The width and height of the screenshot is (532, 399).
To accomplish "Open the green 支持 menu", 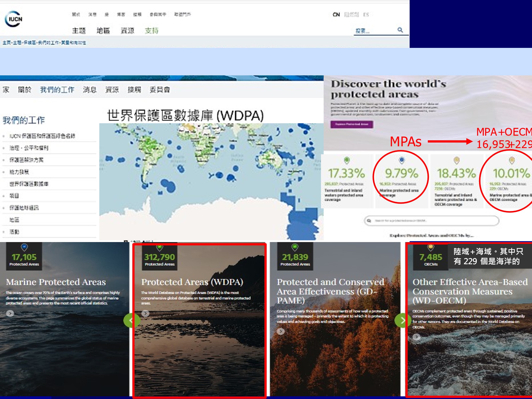I will point(152,31).
